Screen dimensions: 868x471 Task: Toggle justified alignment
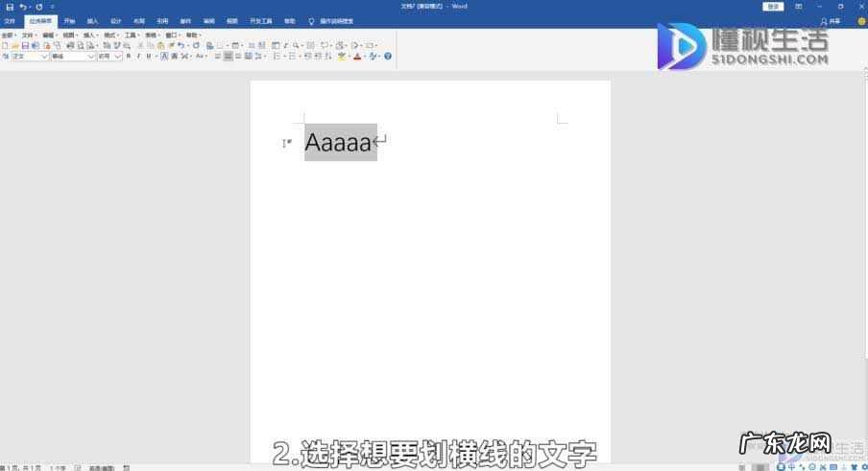coord(248,56)
